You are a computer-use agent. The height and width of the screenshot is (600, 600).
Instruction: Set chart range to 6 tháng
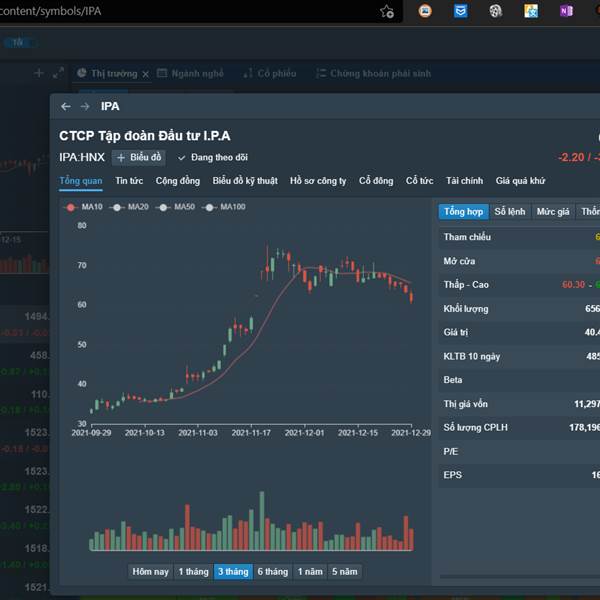point(272,572)
